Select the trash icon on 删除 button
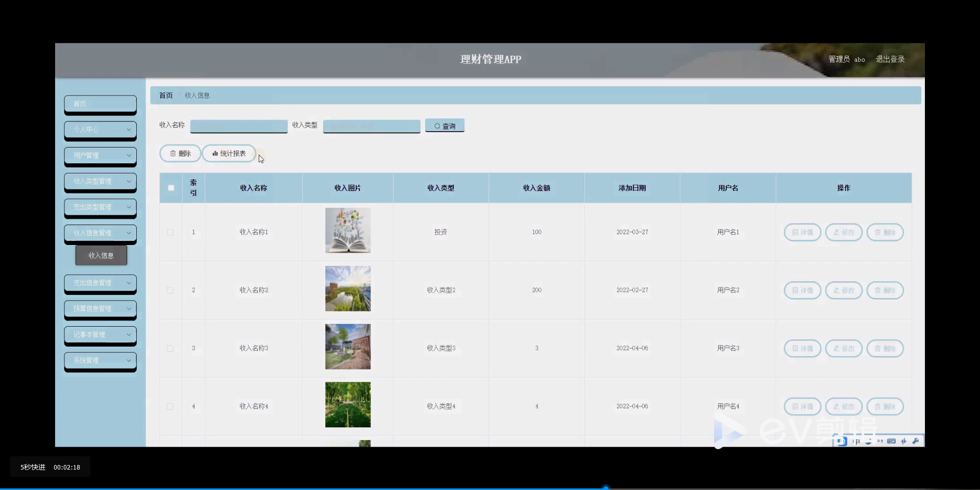 pyautogui.click(x=172, y=153)
